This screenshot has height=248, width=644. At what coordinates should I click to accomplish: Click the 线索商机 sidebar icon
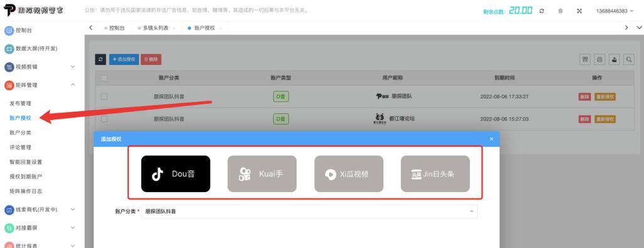(9, 210)
